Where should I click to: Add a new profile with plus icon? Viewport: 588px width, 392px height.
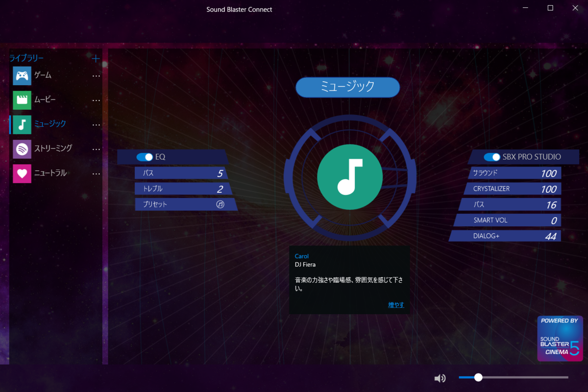point(96,59)
